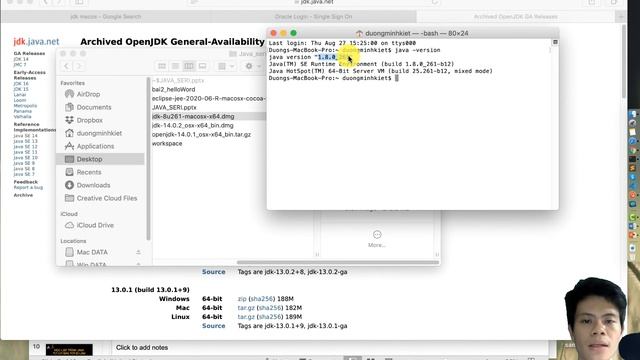Viewport: 640px width, 360px height.
Task: Open Creative Cloud Files in the sidebar
Action: [x=107, y=198]
